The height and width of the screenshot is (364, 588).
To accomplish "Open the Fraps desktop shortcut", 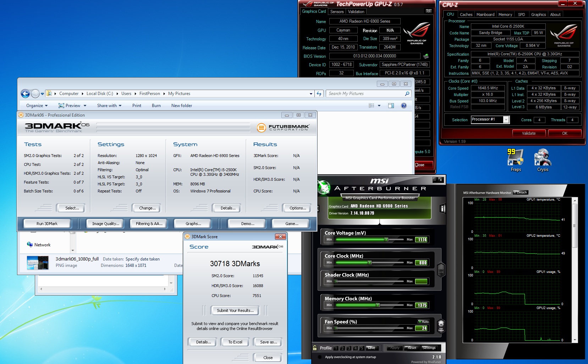I will click(516, 160).
